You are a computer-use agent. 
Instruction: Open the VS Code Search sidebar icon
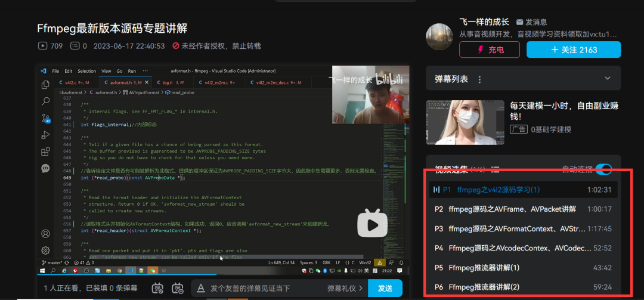click(45, 101)
